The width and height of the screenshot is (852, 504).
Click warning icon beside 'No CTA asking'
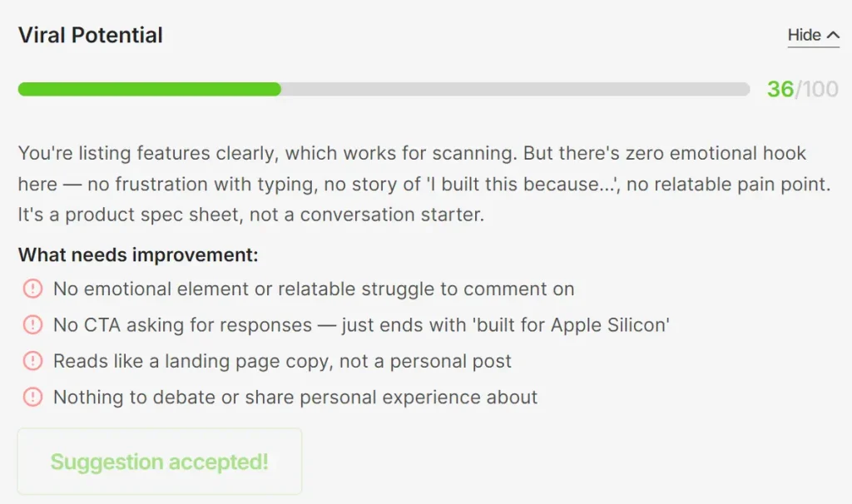(x=32, y=324)
